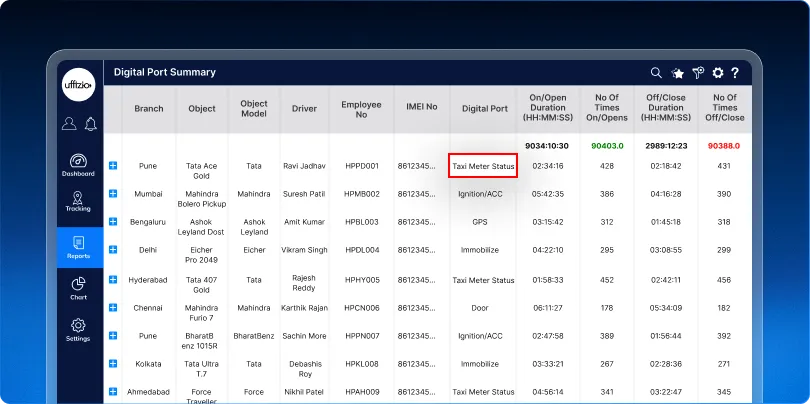810x404 pixels.
Task: Sort by the Driver column header
Action: point(304,108)
